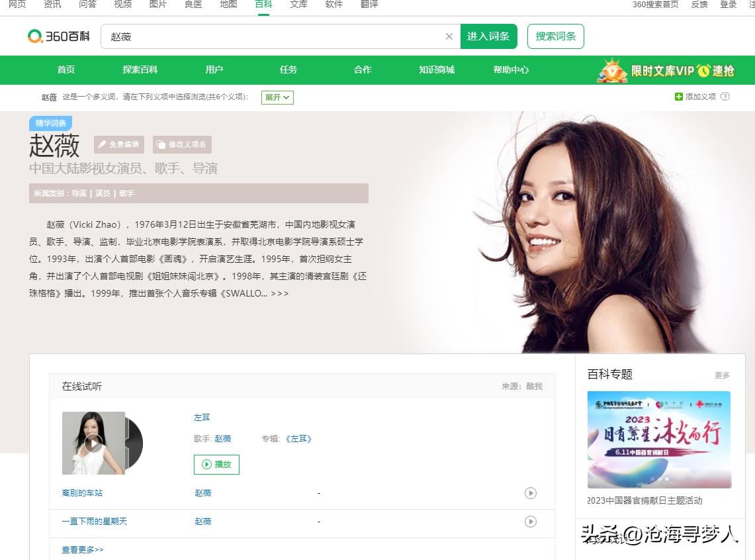Switch to the 文库 tab in top bar
The height and width of the screenshot is (560, 755).
coord(298,5)
